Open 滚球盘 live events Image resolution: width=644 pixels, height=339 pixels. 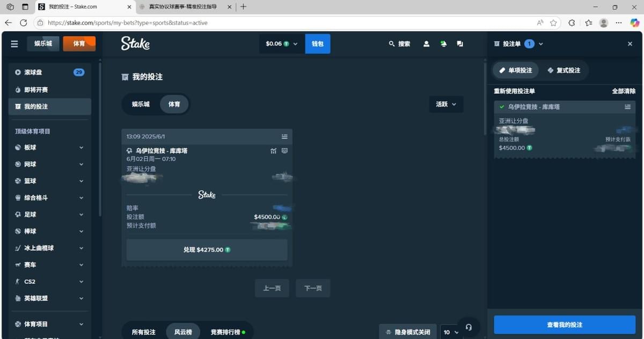point(50,72)
